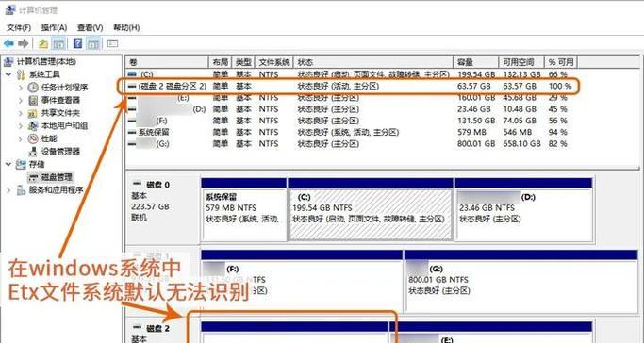Click the Forward arrow toolbar icon
Screen dimensions: 644x343
[24, 43]
